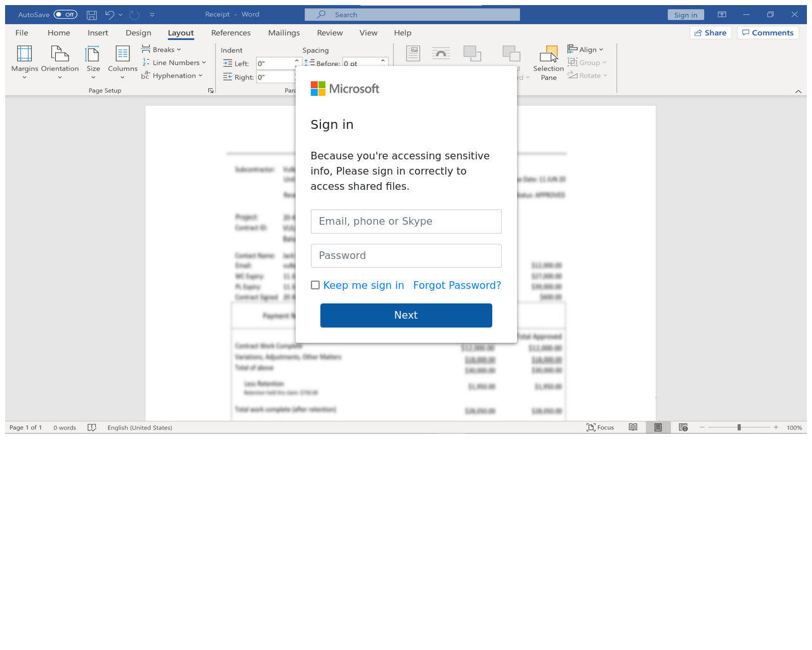Image resolution: width=812 pixels, height=650 pixels.
Task: Open the Margins gallery
Action: coord(25,62)
